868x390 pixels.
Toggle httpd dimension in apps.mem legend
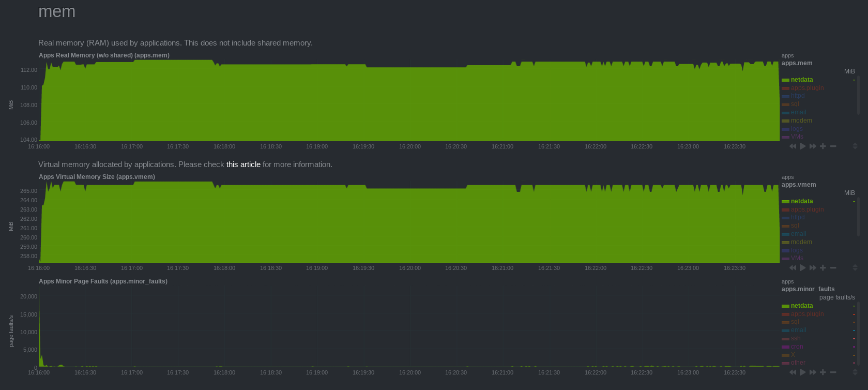pos(798,96)
